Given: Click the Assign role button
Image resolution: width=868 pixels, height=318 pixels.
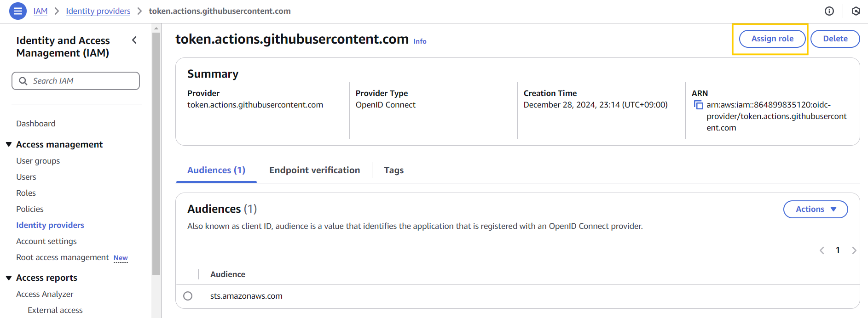Looking at the screenshot, I should point(772,39).
